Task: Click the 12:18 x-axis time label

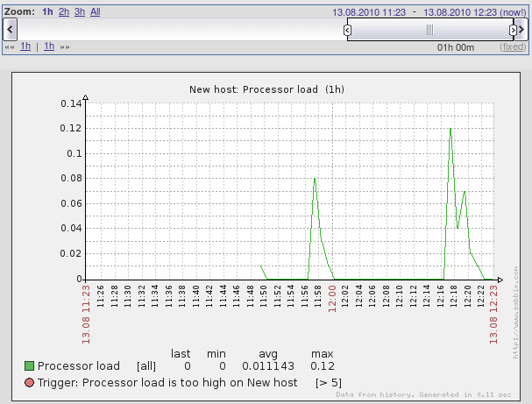Action: [454, 296]
